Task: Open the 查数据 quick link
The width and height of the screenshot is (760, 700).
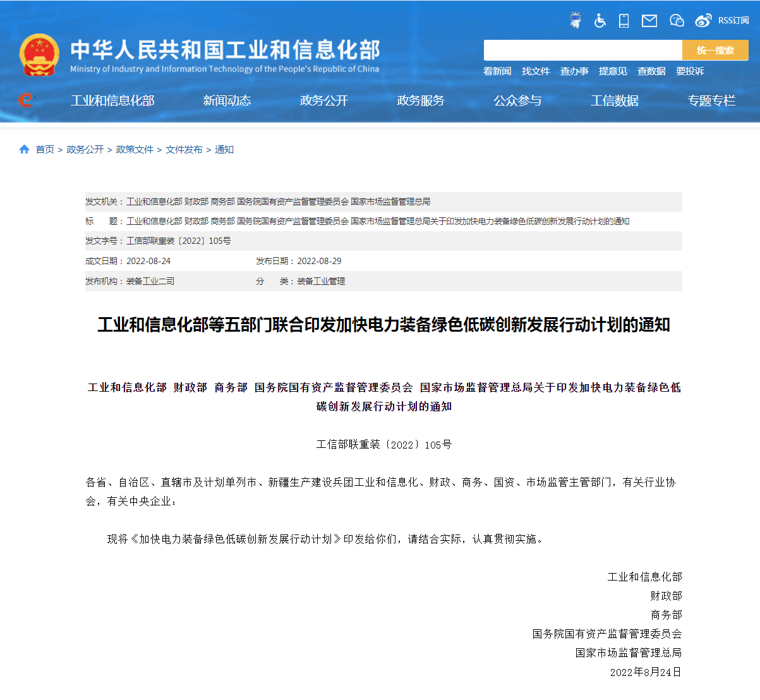Action: tap(651, 71)
